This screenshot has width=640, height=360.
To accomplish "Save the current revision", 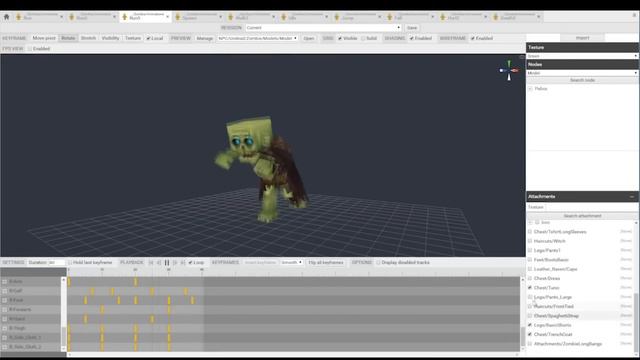I will (x=412, y=28).
